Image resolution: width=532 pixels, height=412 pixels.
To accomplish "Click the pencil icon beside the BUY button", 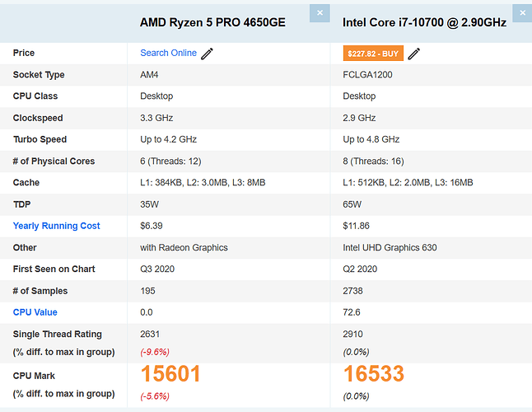I will coord(414,54).
